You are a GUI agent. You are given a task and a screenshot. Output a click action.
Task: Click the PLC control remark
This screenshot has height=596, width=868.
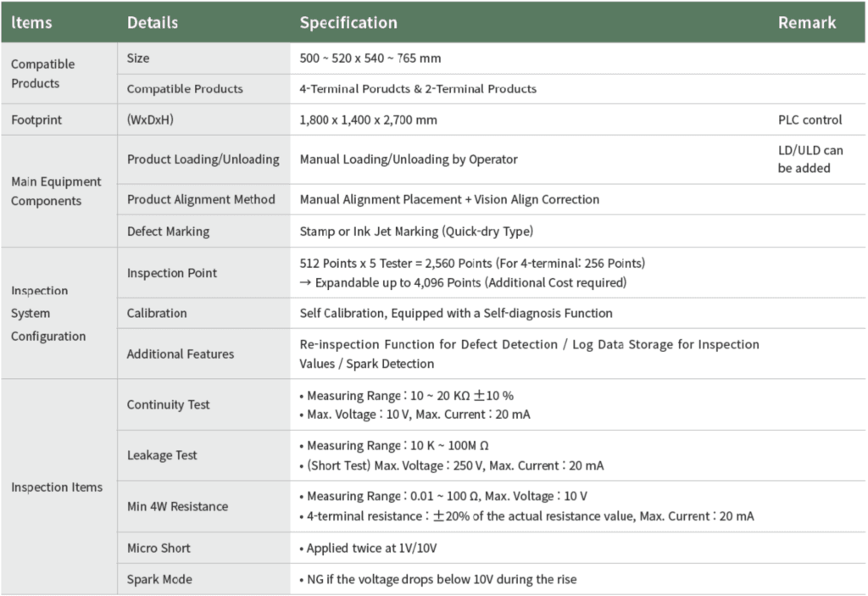[x=810, y=120]
